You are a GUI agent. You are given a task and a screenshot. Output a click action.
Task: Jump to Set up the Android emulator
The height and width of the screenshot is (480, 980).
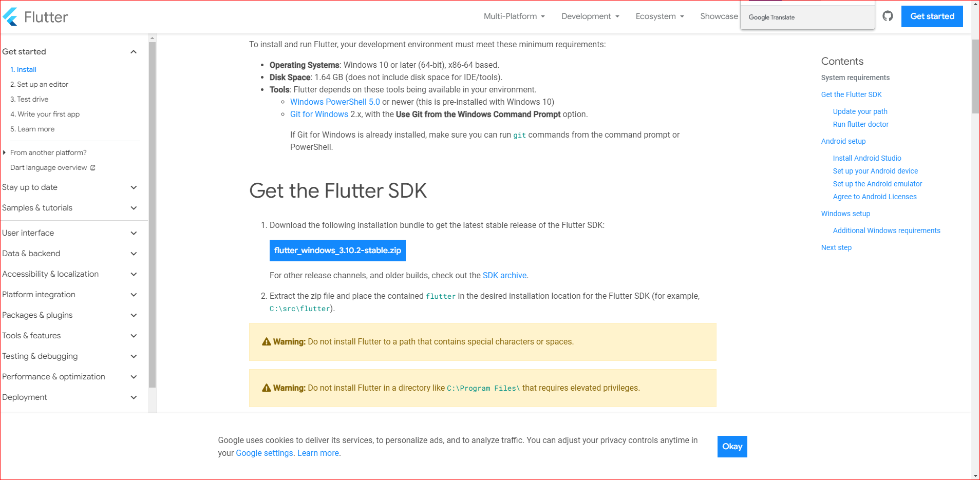tap(877, 184)
